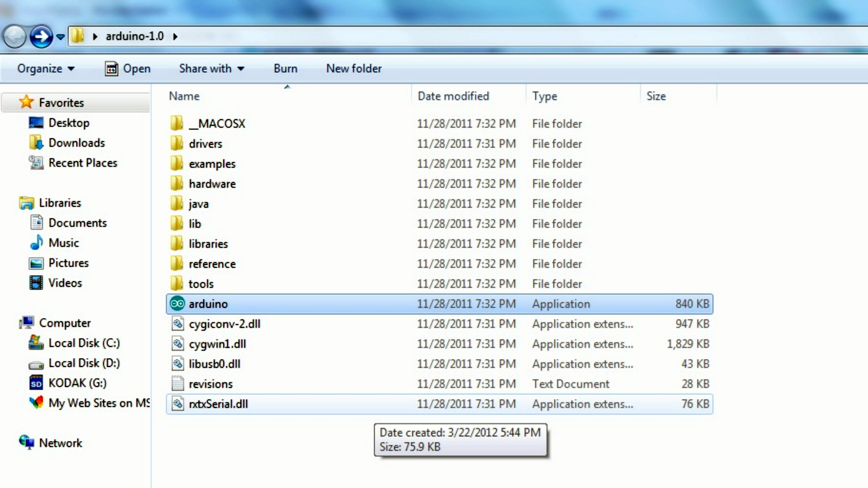Create a New folder
This screenshot has height=488, width=868.
pyautogui.click(x=354, y=68)
